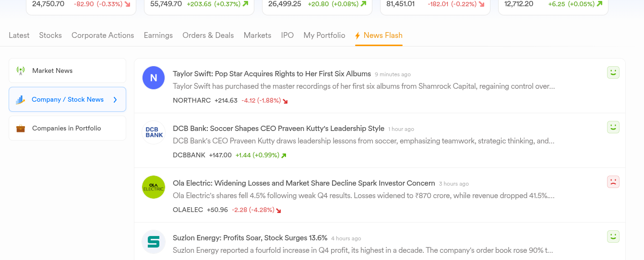This screenshot has width=644, height=260.
Task: Click the DCB Bank logo
Action: (154, 132)
